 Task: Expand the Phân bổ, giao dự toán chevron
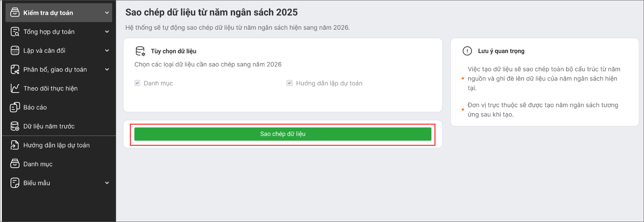click(107, 69)
